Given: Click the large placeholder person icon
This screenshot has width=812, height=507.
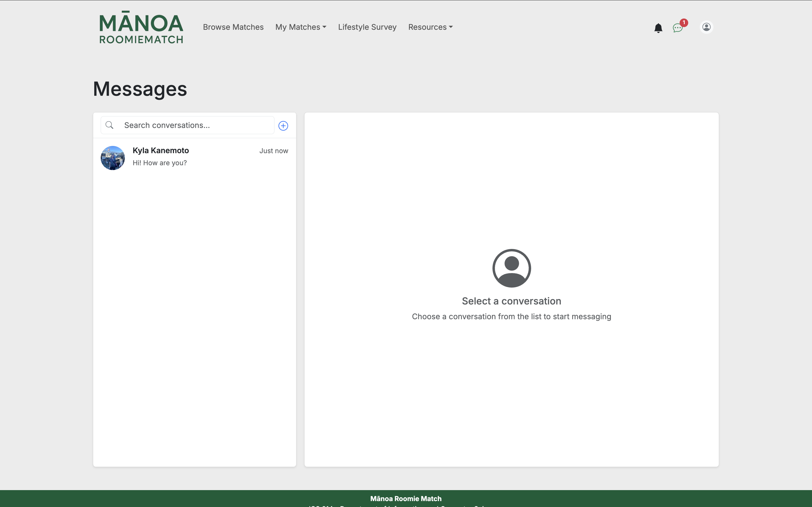Looking at the screenshot, I should click(x=511, y=268).
